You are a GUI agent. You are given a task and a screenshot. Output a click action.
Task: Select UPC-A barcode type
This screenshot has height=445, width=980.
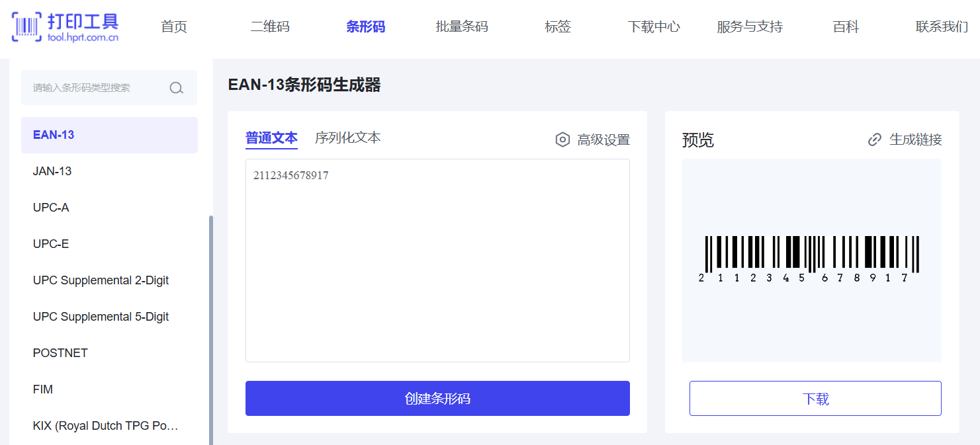(x=109, y=208)
